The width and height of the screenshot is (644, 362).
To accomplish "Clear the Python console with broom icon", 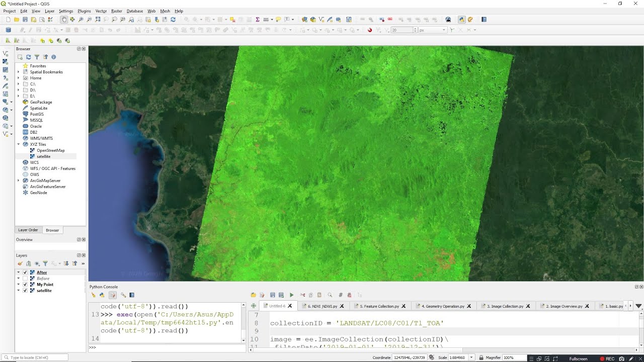I will click(94, 295).
